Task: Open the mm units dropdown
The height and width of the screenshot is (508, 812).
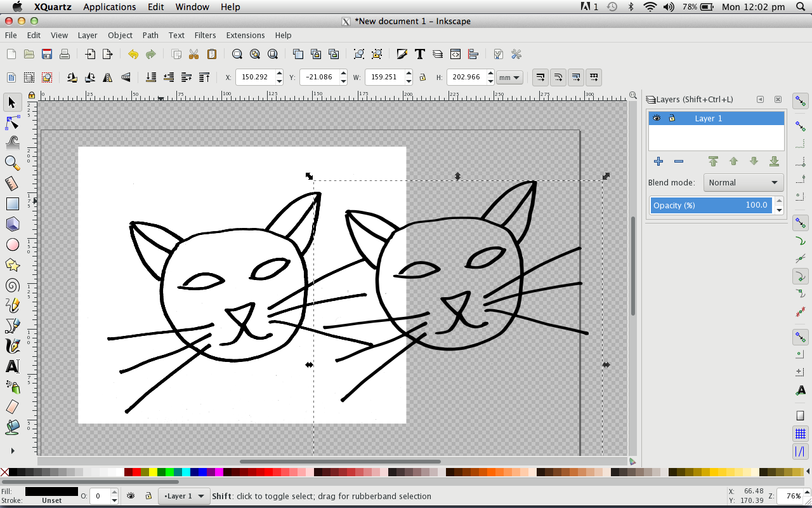Action: pos(509,77)
